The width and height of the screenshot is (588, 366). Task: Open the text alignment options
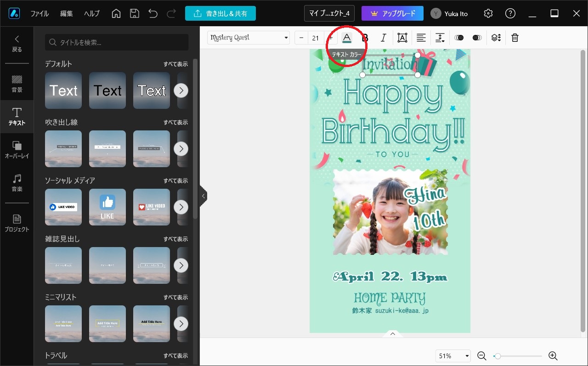tap(421, 38)
